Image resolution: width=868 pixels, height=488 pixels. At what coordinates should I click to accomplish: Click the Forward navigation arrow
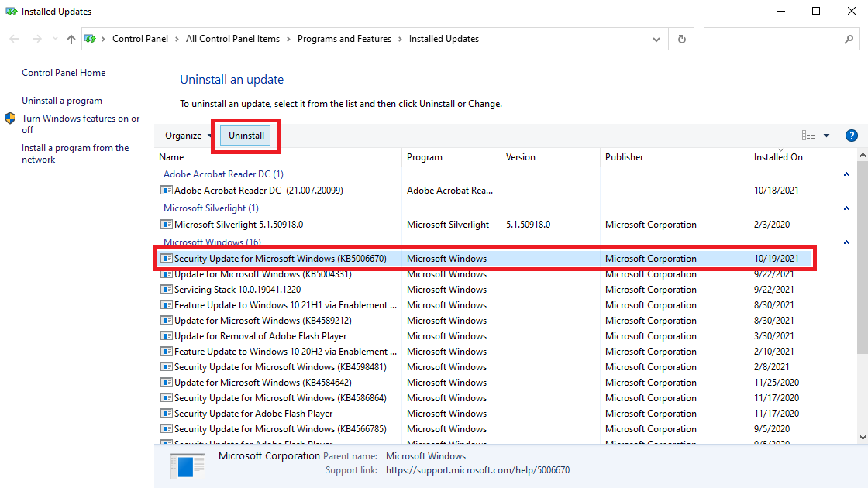[36, 39]
